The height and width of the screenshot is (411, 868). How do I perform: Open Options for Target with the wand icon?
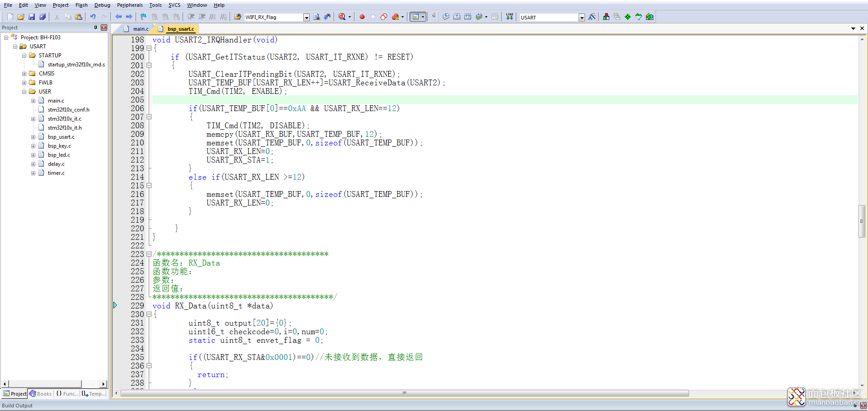coord(592,17)
